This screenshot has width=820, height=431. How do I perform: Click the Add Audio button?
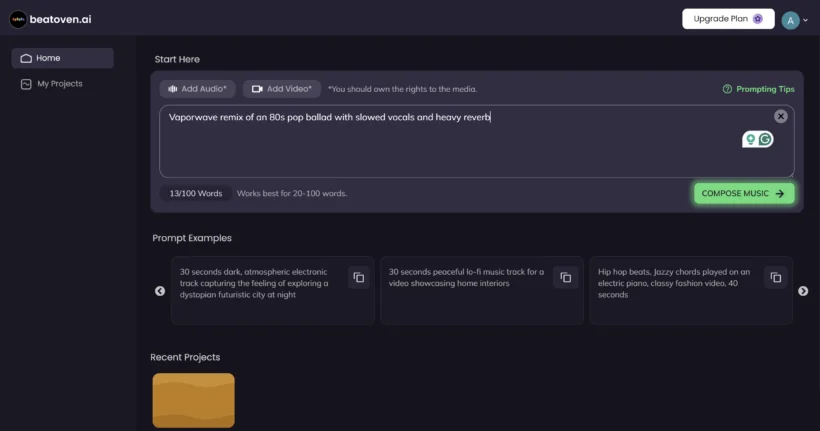pyautogui.click(x=197, y=89)
